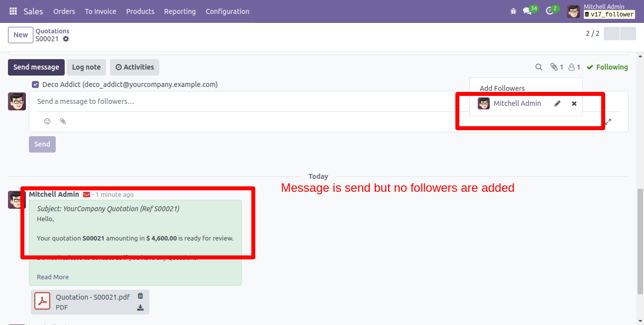Remove Mitchell Admin follower with X icon
Image resolution: width=644 pixels, height=325 pixels.
pyautogui.click(x=574, y=103)
